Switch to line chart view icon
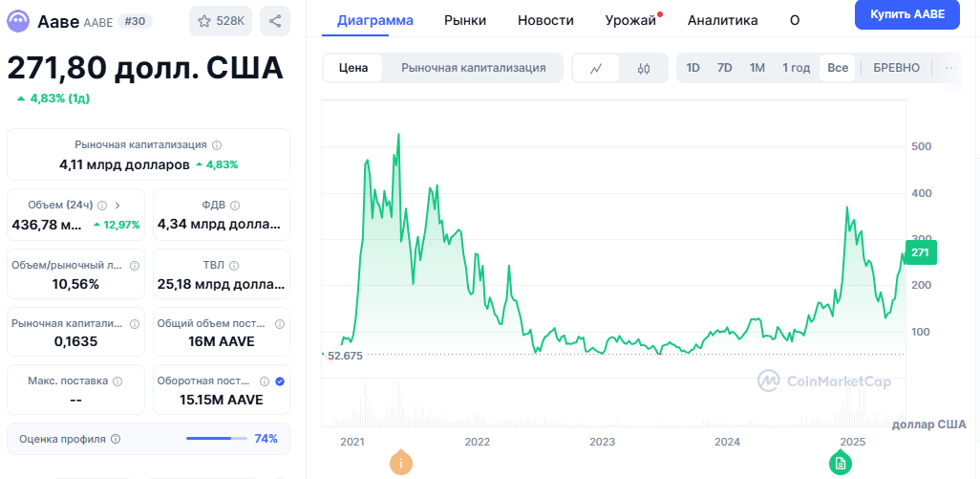980x479 pixels. 596,68
